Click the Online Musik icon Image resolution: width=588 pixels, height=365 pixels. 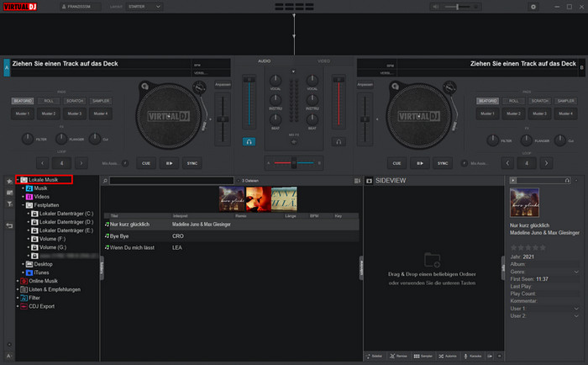coord(24,281)
